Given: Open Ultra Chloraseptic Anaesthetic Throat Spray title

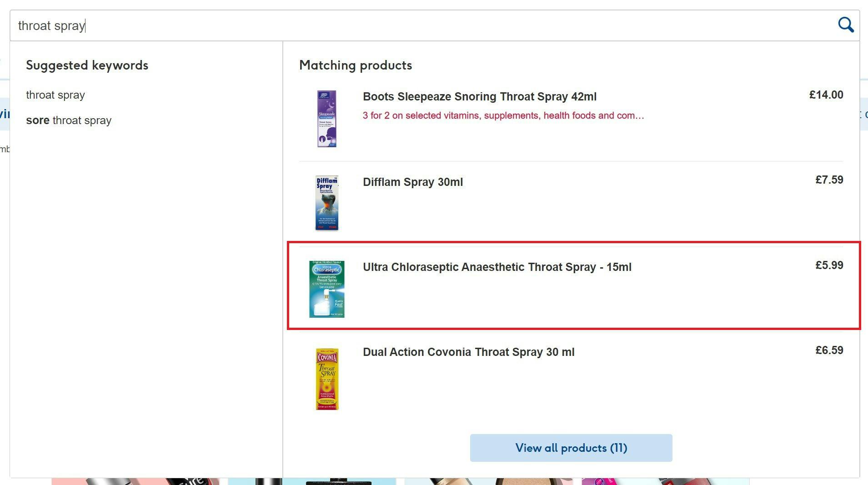Looking at the screenshot, I should pyautogui.click(x=497, y=267).
